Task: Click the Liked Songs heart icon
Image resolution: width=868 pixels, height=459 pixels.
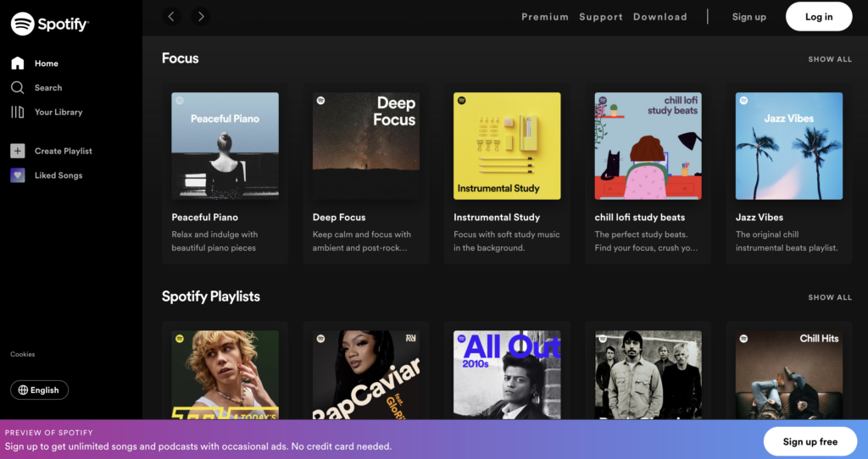Action: (18, 174)
